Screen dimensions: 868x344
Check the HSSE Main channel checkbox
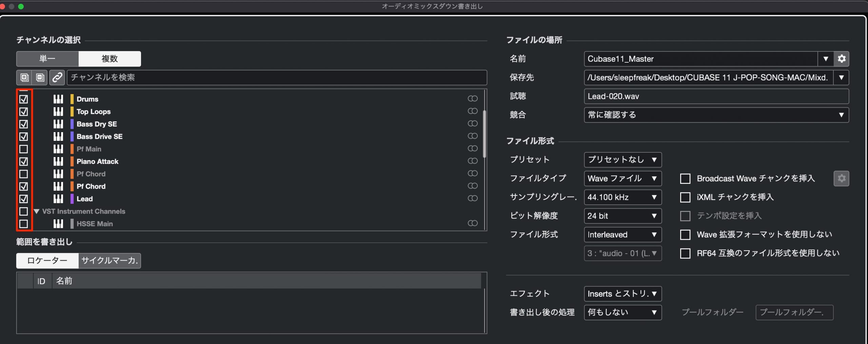[x=23, y=224]
